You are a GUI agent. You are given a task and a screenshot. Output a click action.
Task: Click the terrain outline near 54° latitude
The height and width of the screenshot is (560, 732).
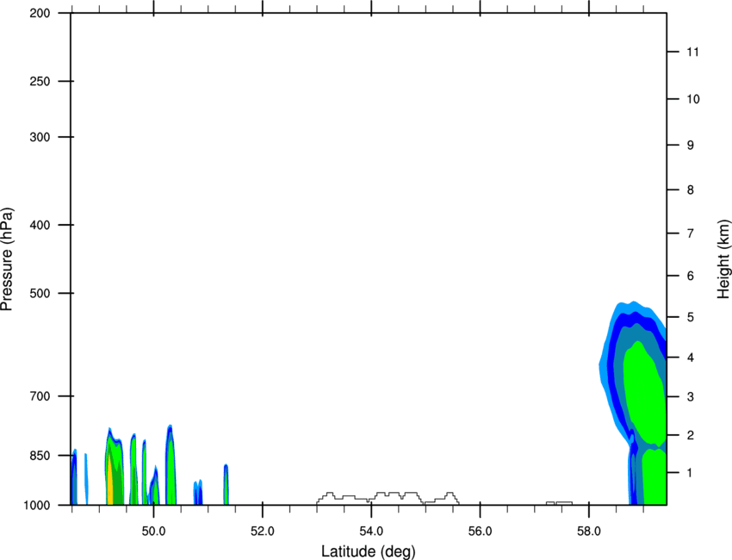pos(388,498)
